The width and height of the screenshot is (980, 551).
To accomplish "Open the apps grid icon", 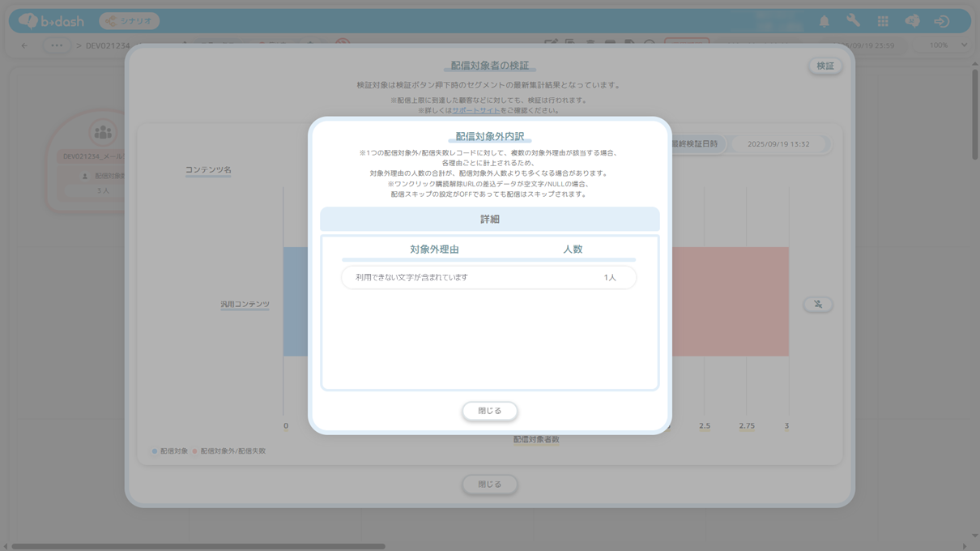I will point(883,22).
